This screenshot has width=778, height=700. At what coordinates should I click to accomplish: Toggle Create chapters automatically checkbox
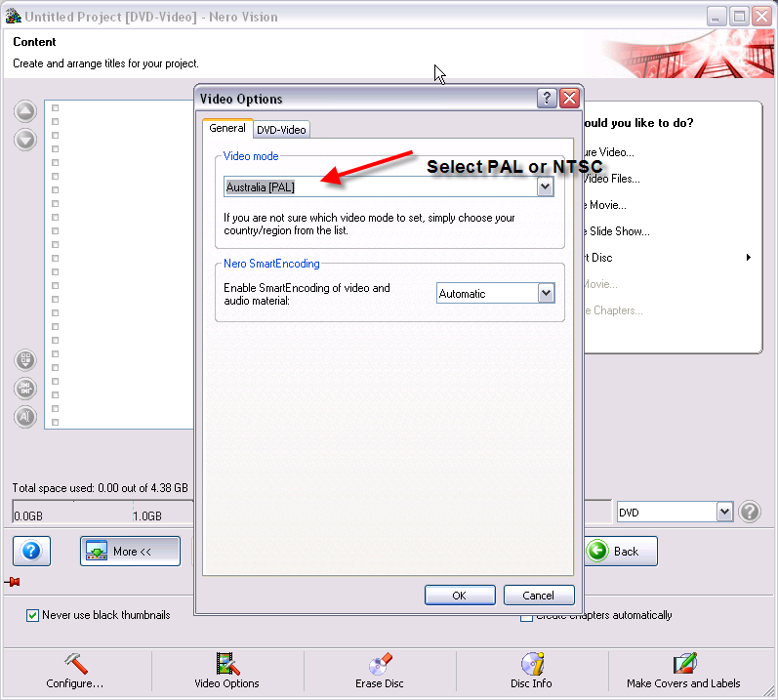pos(526,617)
